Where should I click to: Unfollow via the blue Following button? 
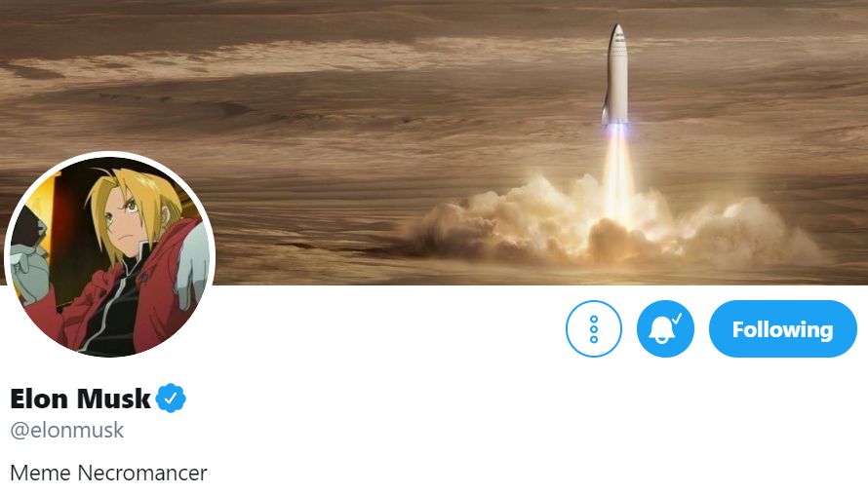[x=783, y=329]
